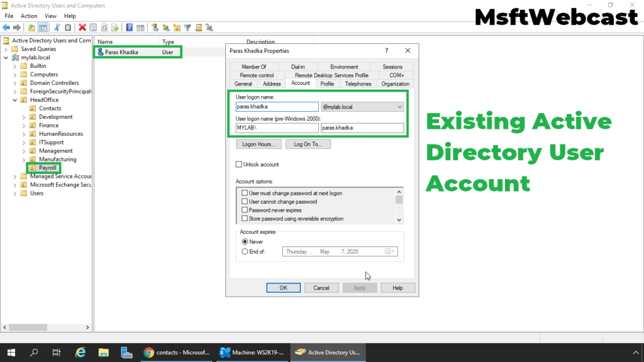Collapse the mylab.local domain node
Image resolution: width=644 pixels, height=362 pixels.
6,57
